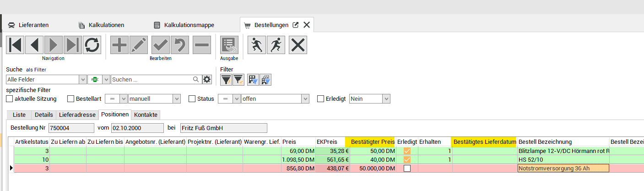
Task: Uncheck Erledigt for the Blitzlampe row
Action: click(x=407, y=150)
